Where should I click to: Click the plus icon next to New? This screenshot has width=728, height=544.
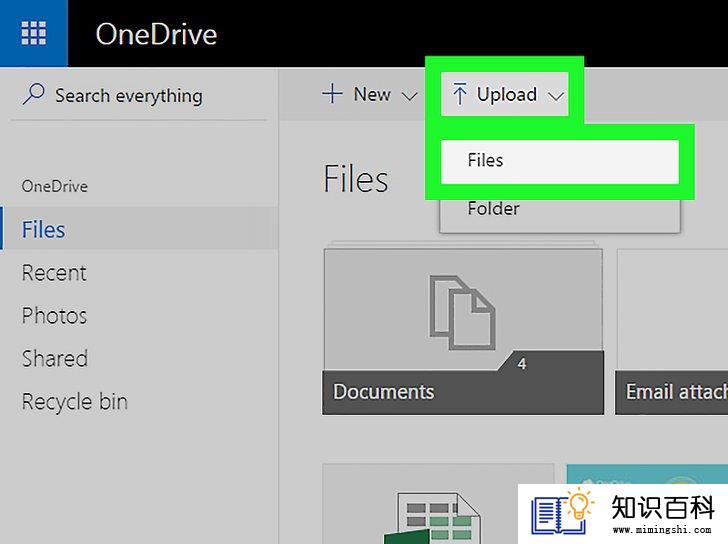[332, 94]
